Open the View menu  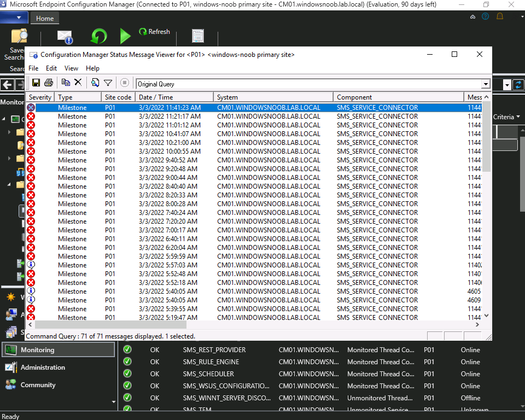[71, 68]
